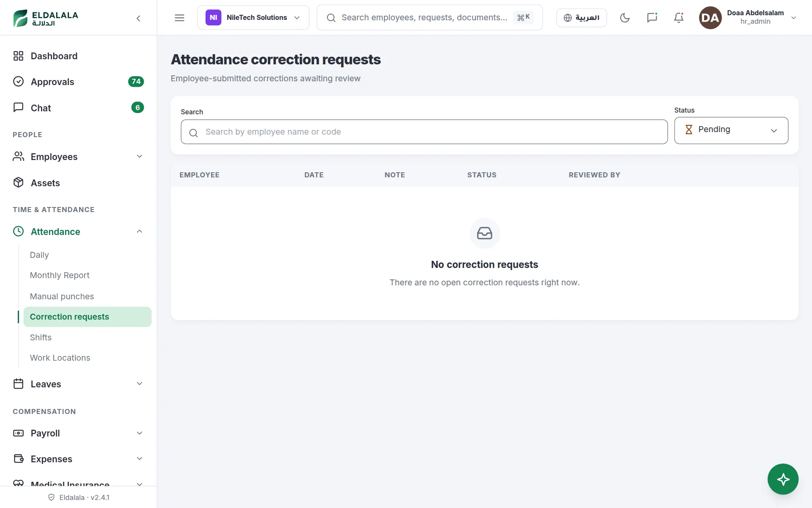Expand the Employees submenu chevron

click(140, 156)
